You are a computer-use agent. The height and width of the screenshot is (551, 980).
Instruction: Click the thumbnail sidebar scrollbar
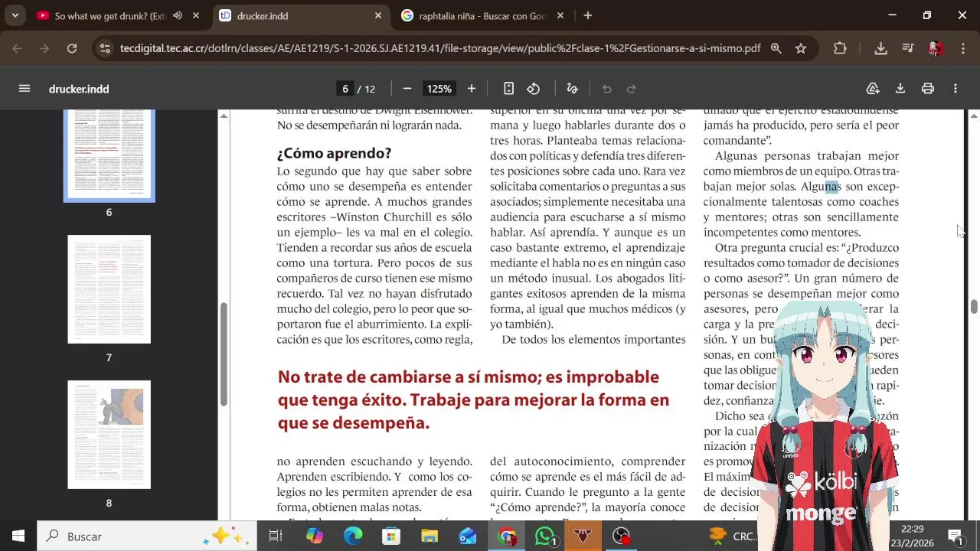point(224,354)
